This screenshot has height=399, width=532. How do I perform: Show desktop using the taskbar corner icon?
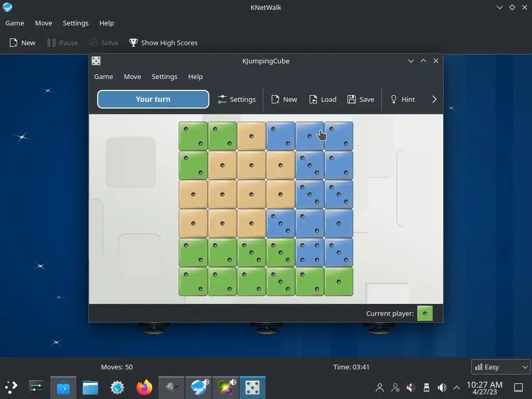tap(518, 388)
